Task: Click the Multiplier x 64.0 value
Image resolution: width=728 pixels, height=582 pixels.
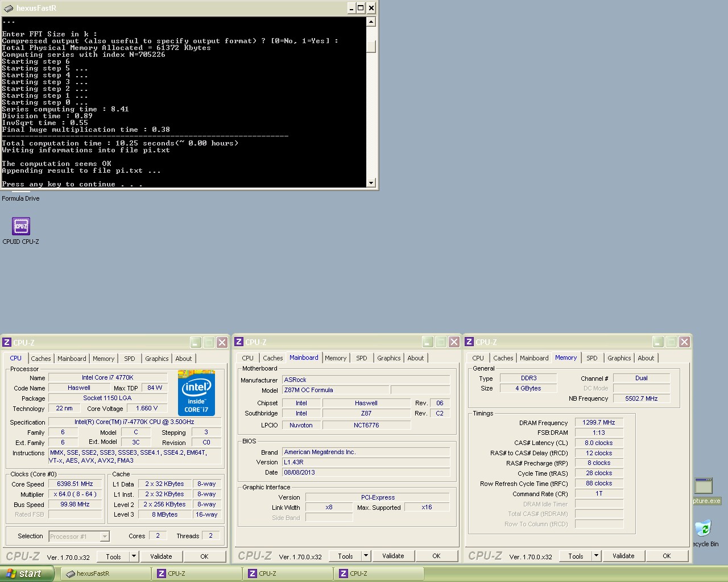Action: (x=75, y=494)
